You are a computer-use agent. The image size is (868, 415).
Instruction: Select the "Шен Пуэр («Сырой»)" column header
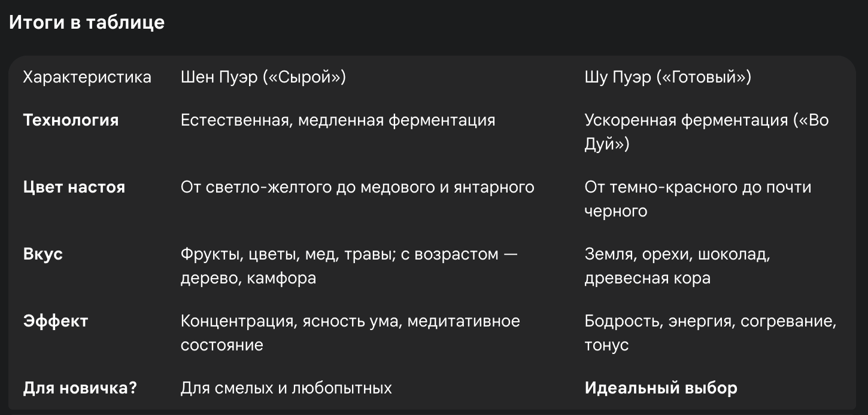pyautogui.click(x=263, y=77)
